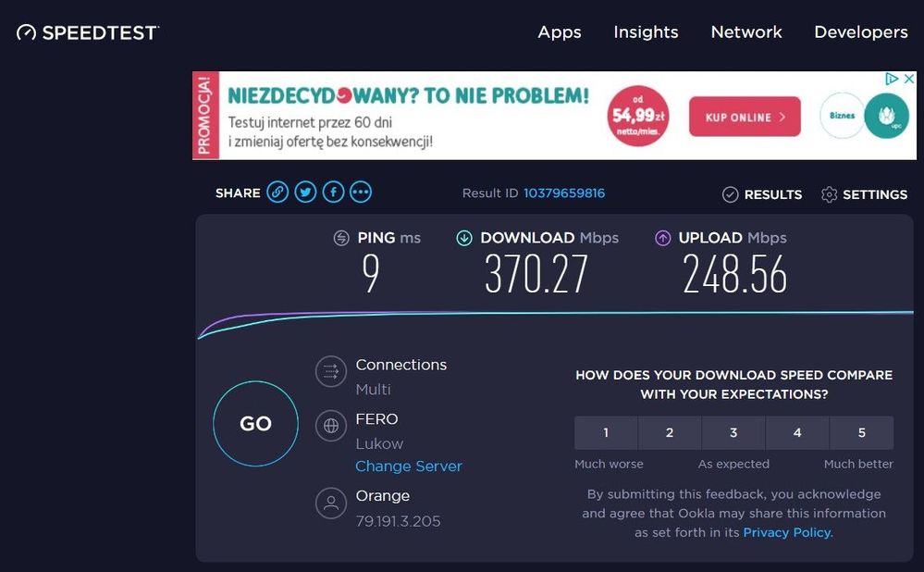Click the Speedtest logo
Viewport: 924px width, 572px height.
coord(88,32)
